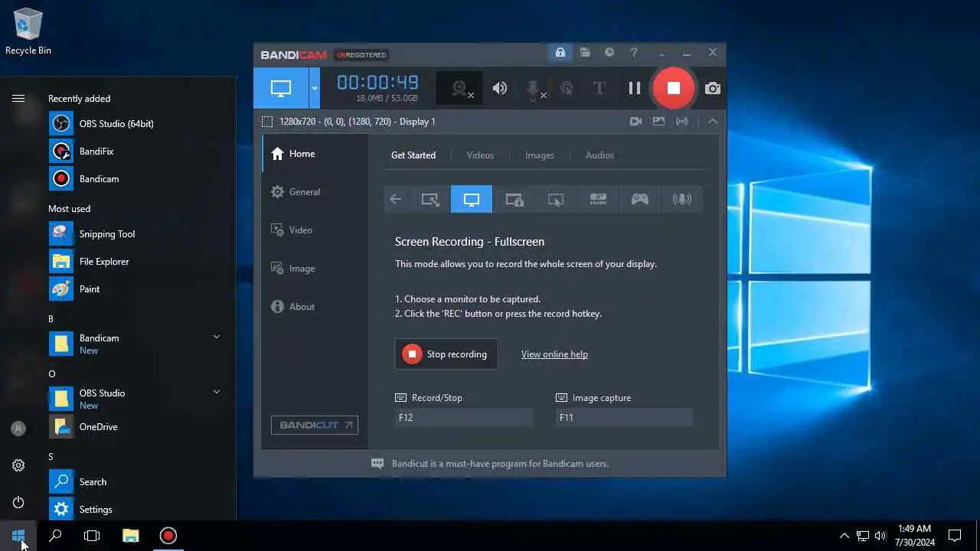The width and height of the screenshot is (980, 551).
Task: Click the lock icon in the title bar
Action: [x=560, y=53]
